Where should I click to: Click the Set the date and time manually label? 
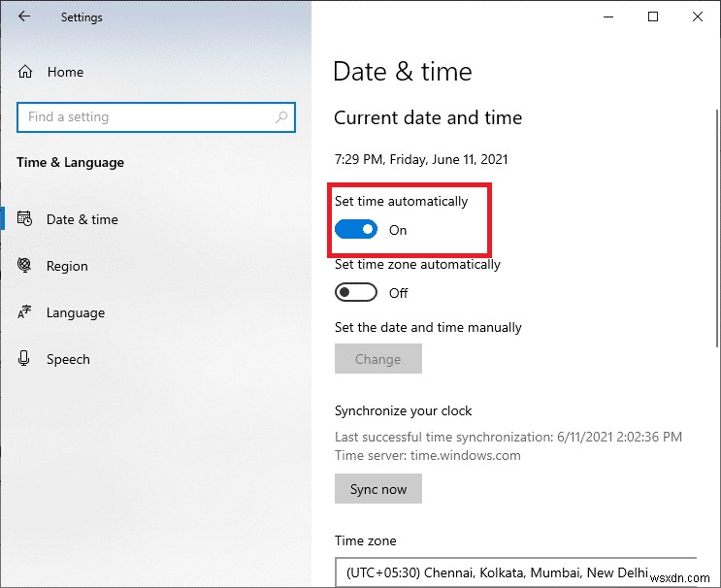(x=428, y=327)
